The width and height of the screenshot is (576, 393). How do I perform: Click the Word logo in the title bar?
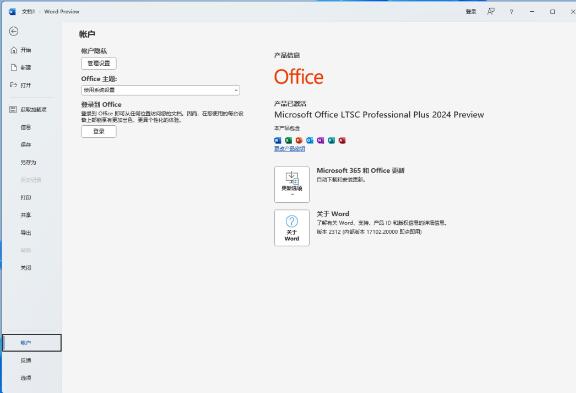tap(12, 12)
